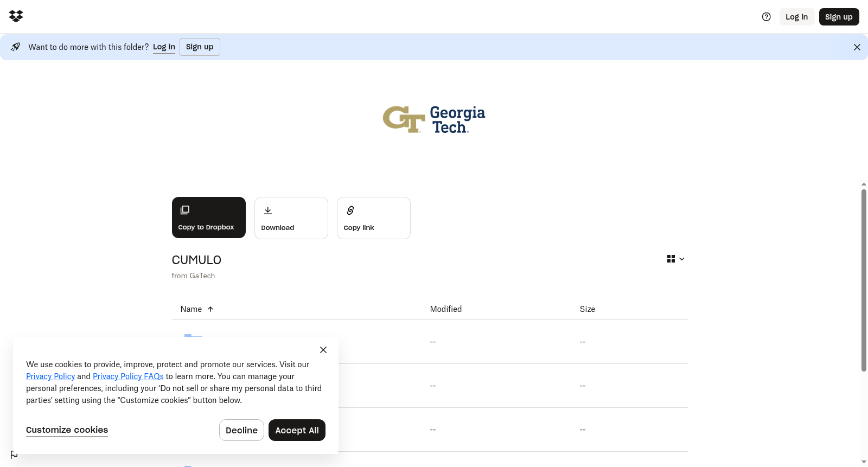Open the Privacy Policy link
Image resolution: width=868 pixels, height=467 pixels.
click(50, 376)
